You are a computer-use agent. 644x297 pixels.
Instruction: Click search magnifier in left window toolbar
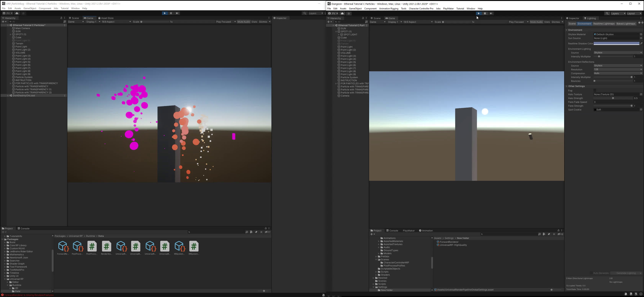(x=305, y=13)
